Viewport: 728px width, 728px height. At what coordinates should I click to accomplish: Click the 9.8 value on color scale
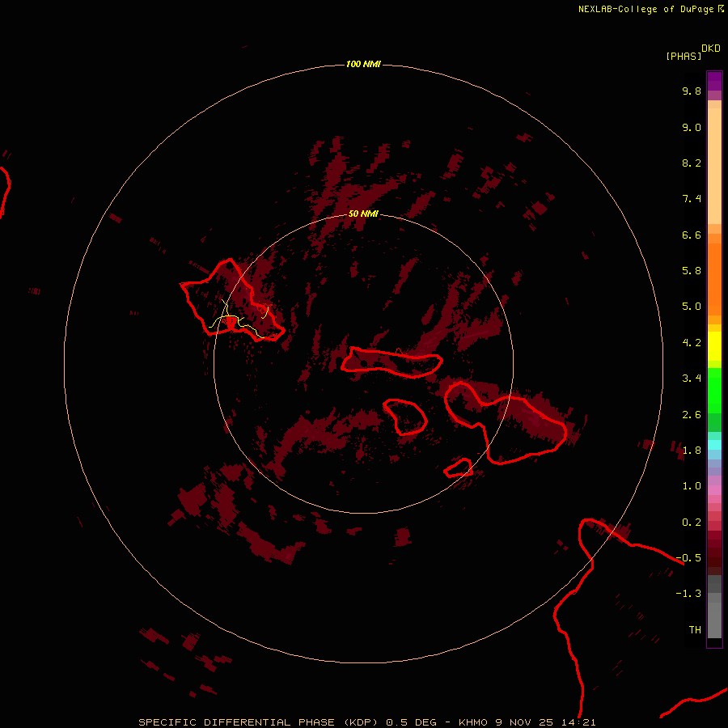[692, 91]
